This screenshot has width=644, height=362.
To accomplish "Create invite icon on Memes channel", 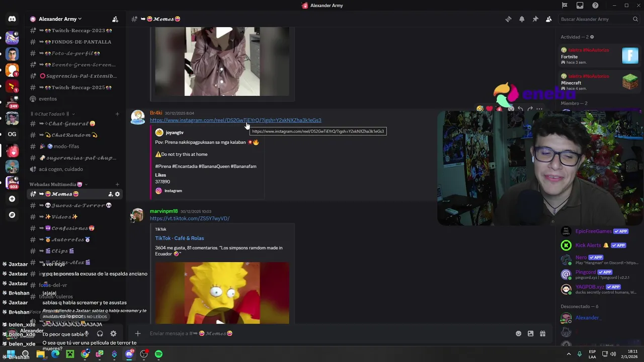I will 110,194.
